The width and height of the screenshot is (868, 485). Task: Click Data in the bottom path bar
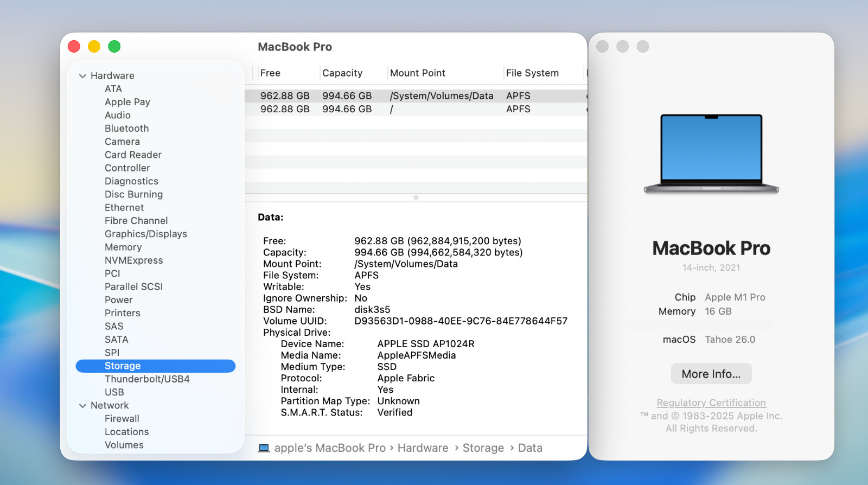tap(530, 448)
